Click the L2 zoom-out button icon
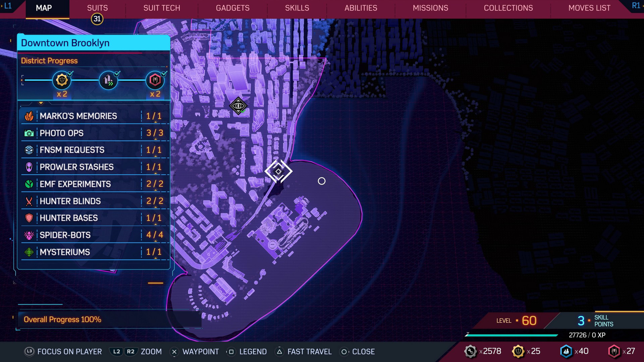 click(116, 352)
